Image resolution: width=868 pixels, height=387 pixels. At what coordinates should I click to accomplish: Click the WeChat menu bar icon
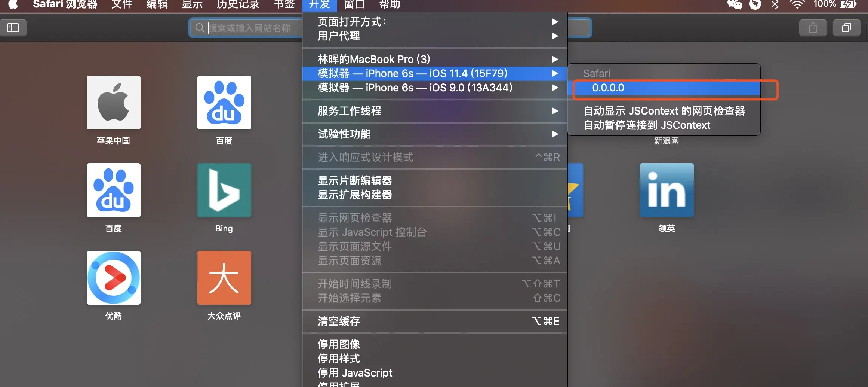[x=735, y=4]
